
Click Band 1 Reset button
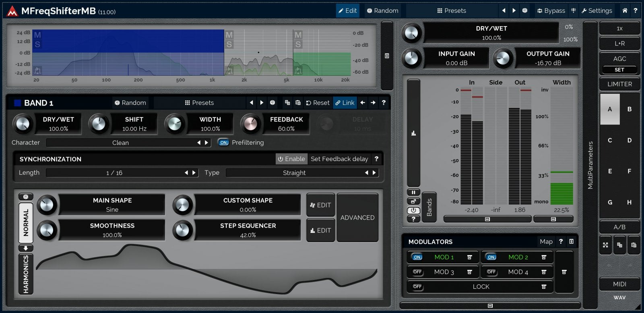click(318, 103)
